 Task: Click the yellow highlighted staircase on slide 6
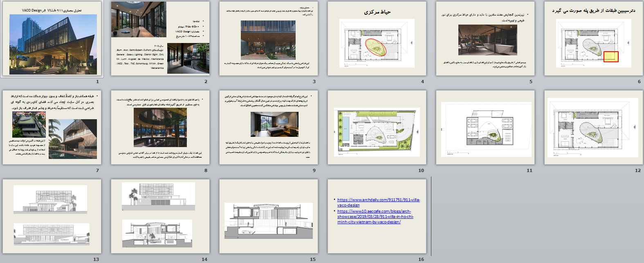coord(611,57)
